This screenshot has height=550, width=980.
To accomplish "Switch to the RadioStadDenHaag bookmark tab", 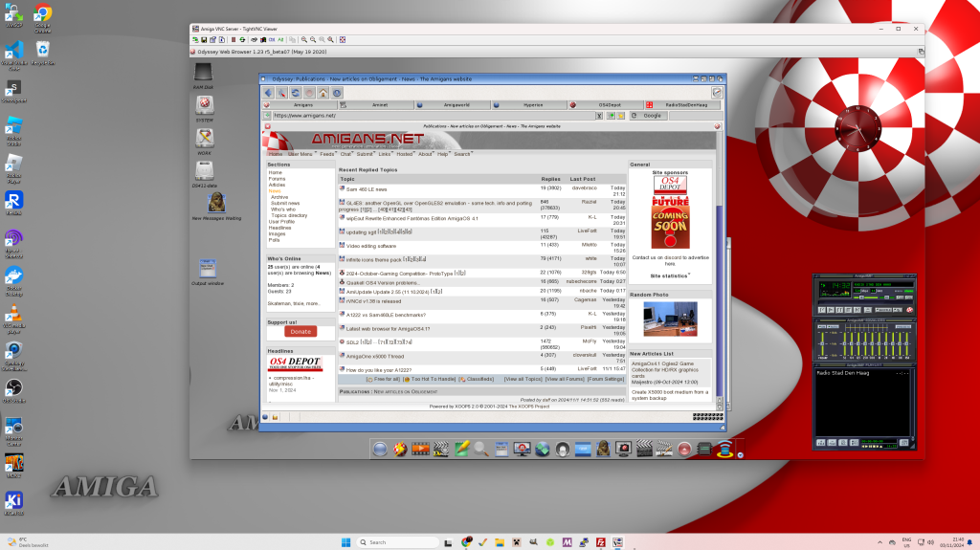I will tap(682, 105).
